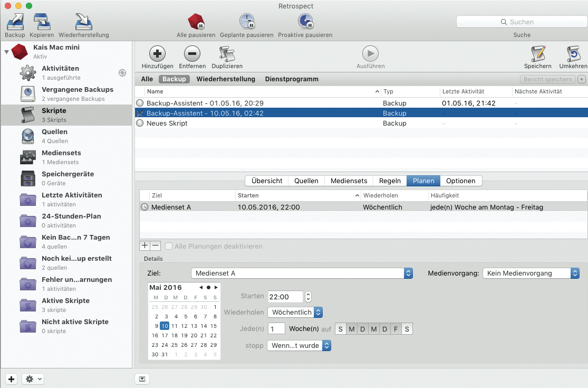Select Mediensets in the sidebar

coord(61,157)
